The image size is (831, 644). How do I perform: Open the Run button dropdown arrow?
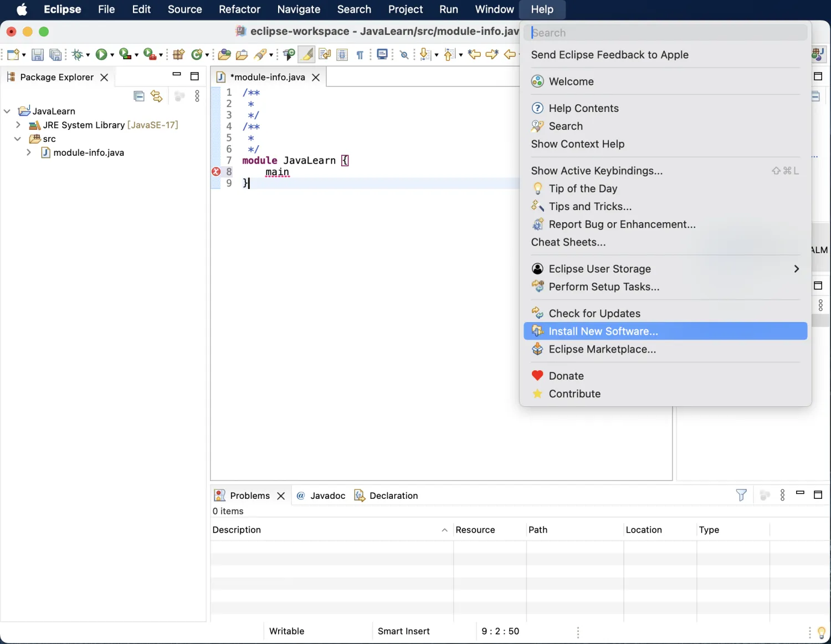[x=112, y=55]
